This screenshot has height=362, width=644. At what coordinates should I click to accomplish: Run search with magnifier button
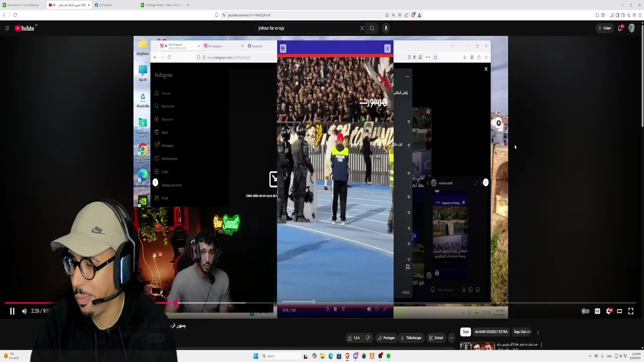[372, 28]
